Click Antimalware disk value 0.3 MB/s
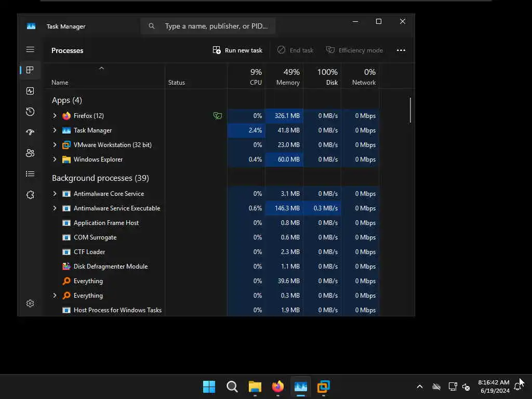532x399 pixels. click(325, 208)
